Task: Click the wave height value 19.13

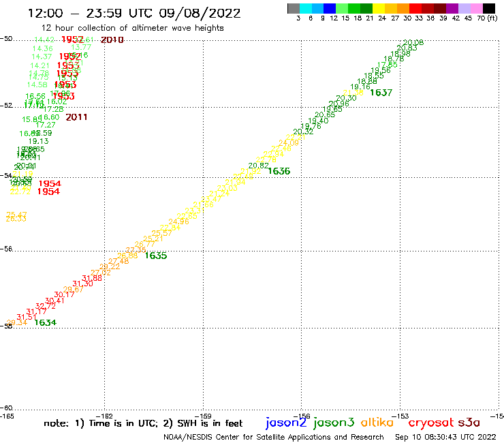Action: tap(38, 141)
